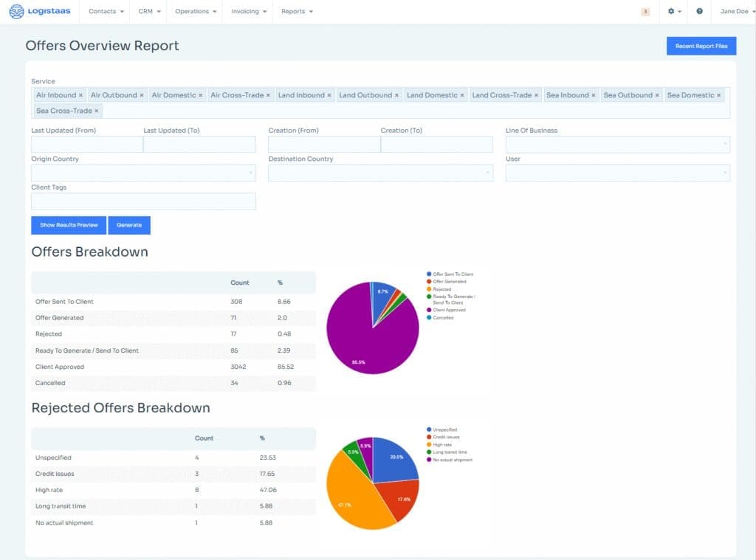This screenshot has width=756, height=560.
Task: Click the Show Results Preview button
Action: click(69, 225)
